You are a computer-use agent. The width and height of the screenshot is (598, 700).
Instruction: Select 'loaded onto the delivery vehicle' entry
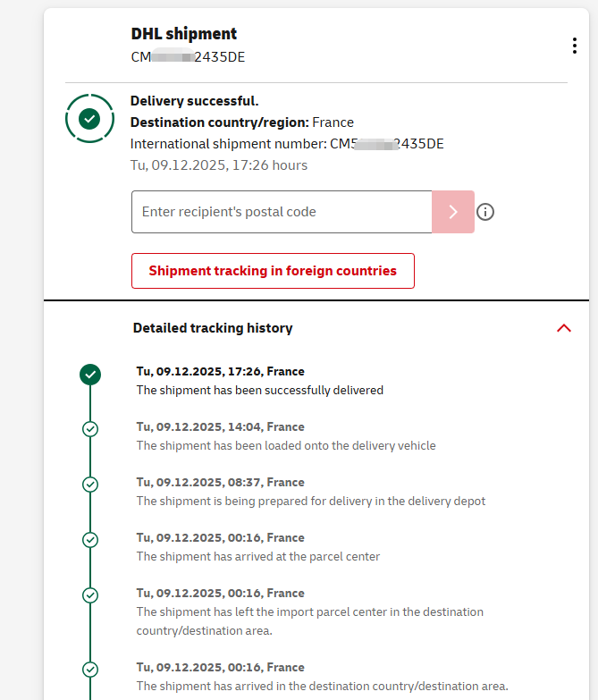pos(286,445)
